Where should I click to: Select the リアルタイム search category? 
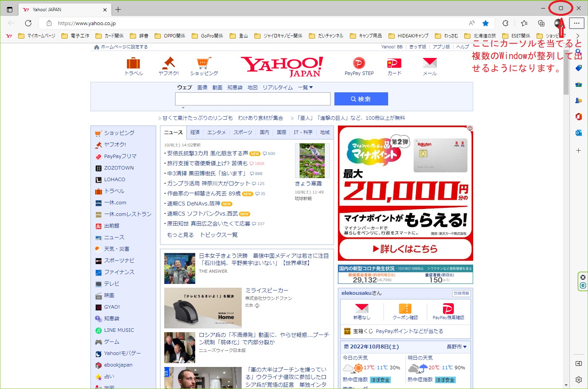click(278, 87)
